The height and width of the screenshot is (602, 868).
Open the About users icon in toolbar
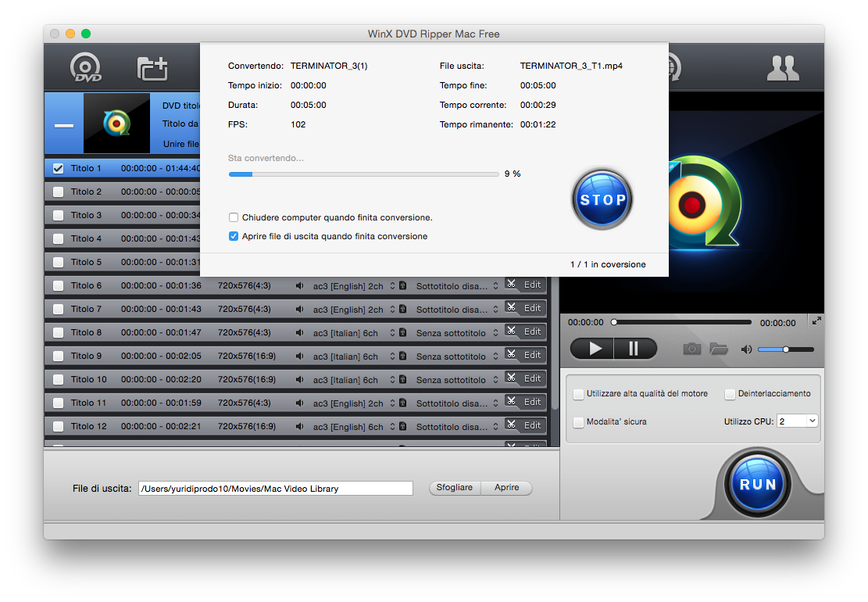pos(782,68)
